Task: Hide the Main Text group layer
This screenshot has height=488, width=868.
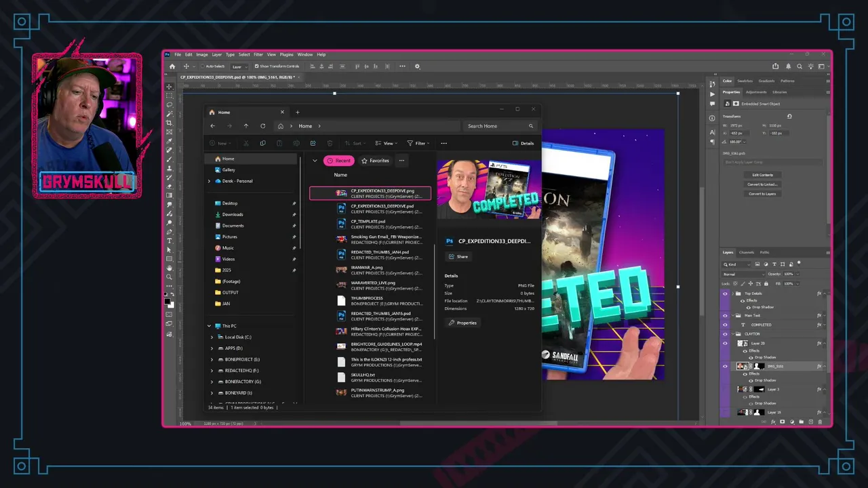Action: pyautogui.click(x=725, y=315)
